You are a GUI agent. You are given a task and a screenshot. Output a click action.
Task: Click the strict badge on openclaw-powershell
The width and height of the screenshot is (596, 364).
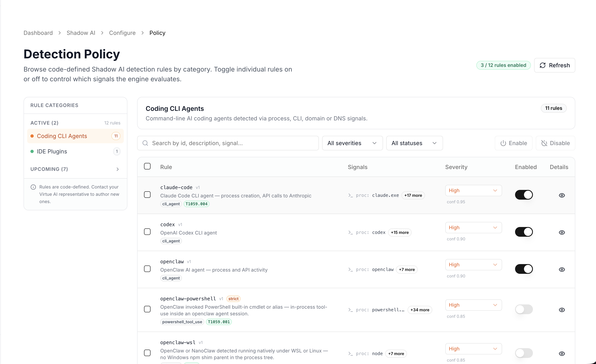tap(233, 299)
